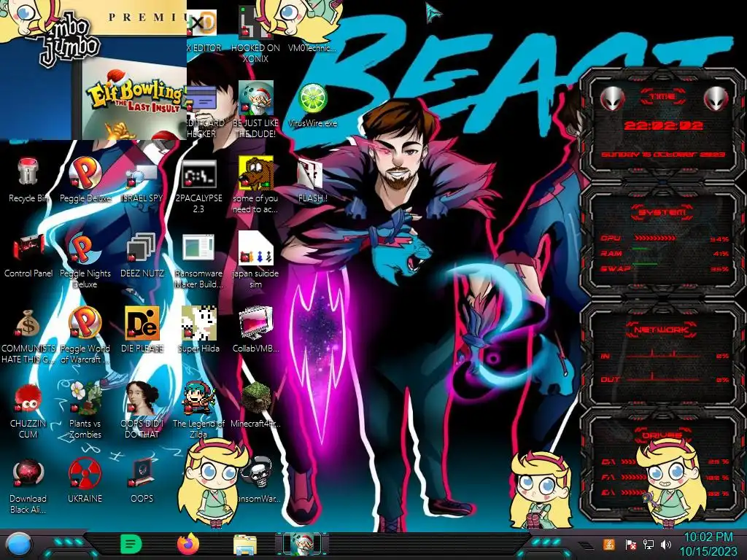Click the volume speaker tray icon

tap(666, 544)
